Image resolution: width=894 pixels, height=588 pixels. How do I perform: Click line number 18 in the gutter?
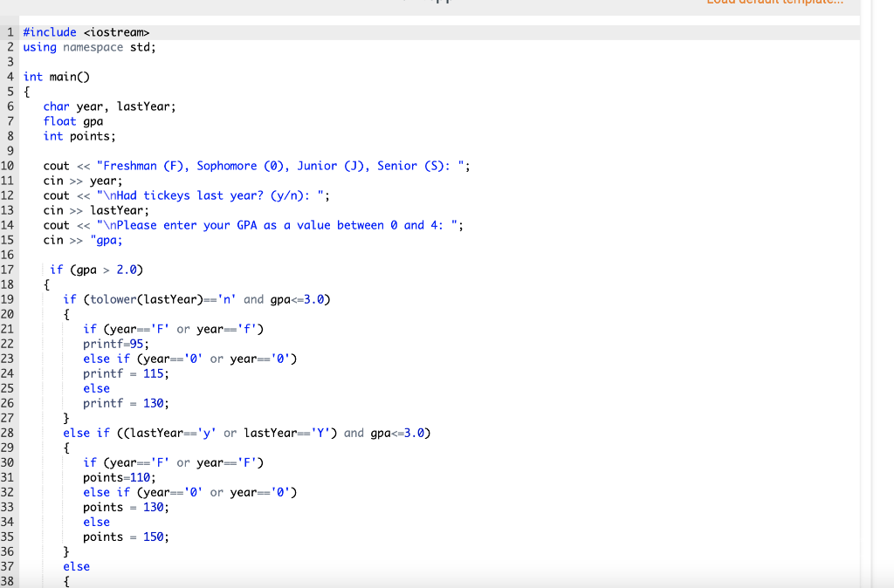coord(7,284)
